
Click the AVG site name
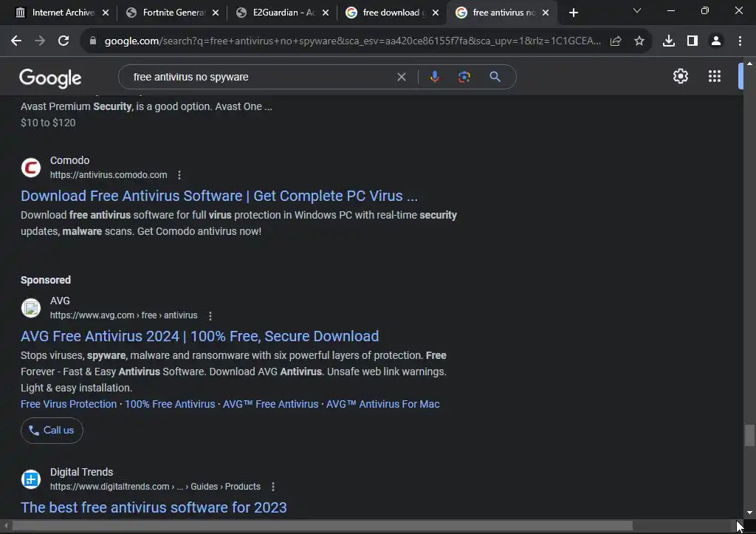[x=60, y=301]
